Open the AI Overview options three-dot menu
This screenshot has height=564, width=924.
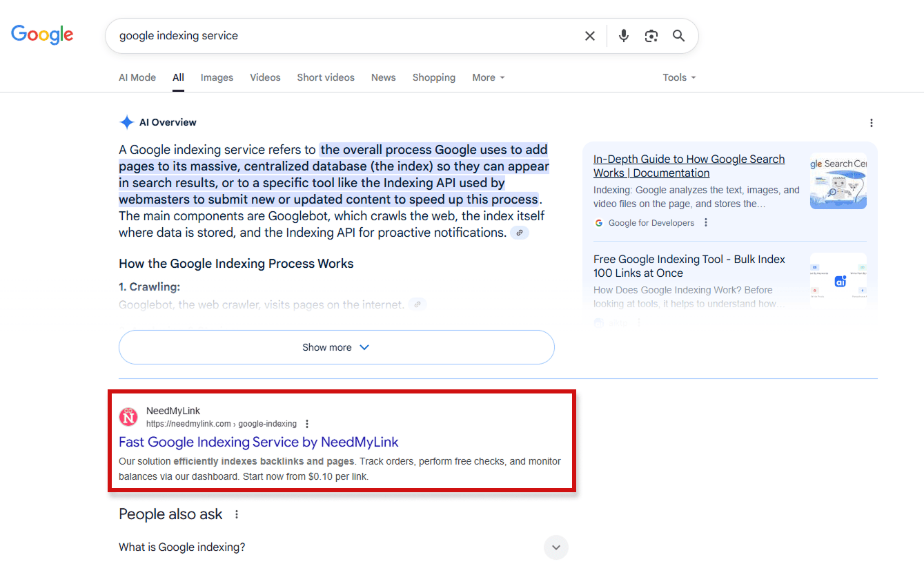pos(872,122)
